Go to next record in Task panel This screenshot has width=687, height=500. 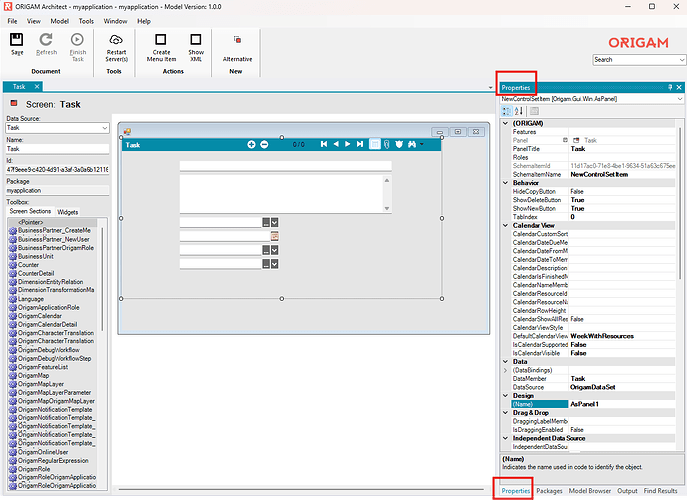pos(347,144)
